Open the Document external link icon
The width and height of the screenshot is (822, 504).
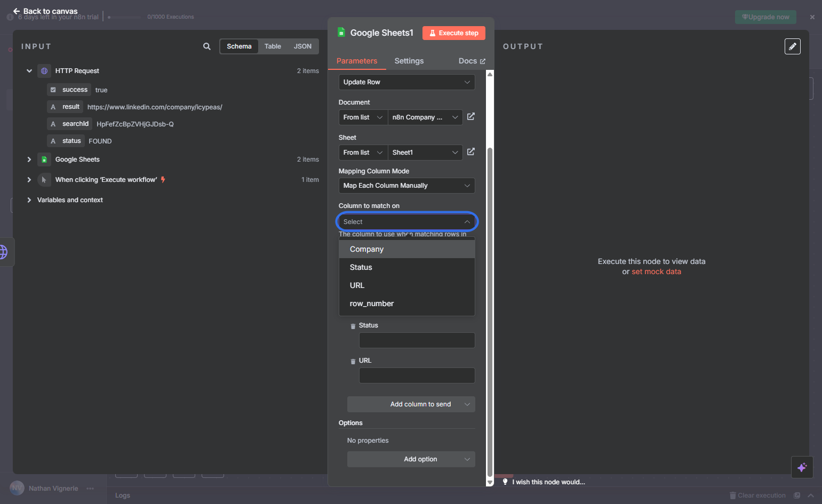tap(471, 117)
